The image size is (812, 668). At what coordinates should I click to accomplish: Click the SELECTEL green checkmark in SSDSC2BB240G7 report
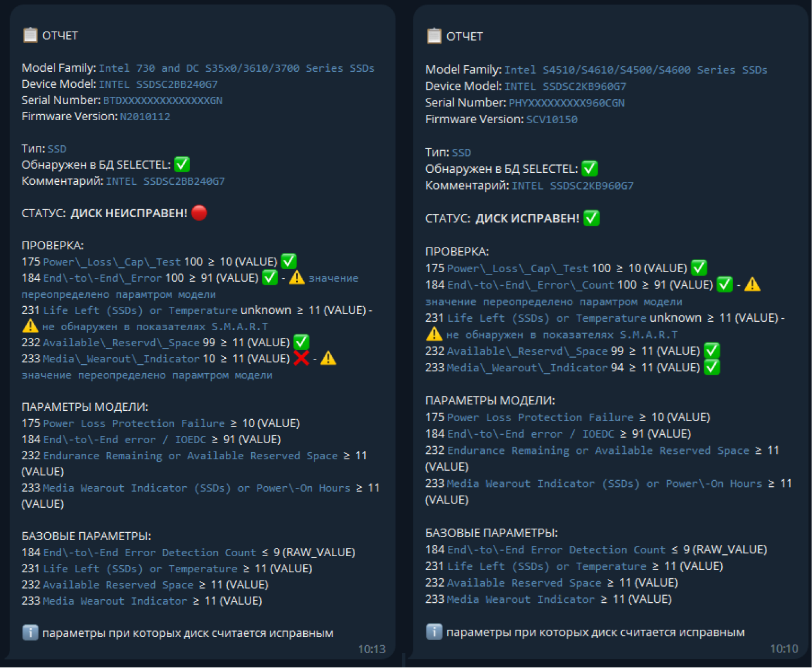(182, 164)
